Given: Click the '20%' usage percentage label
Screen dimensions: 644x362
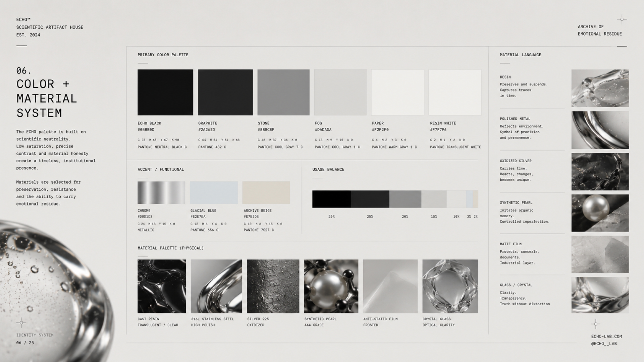Looking at the screenshot, I should click(405, 217).
